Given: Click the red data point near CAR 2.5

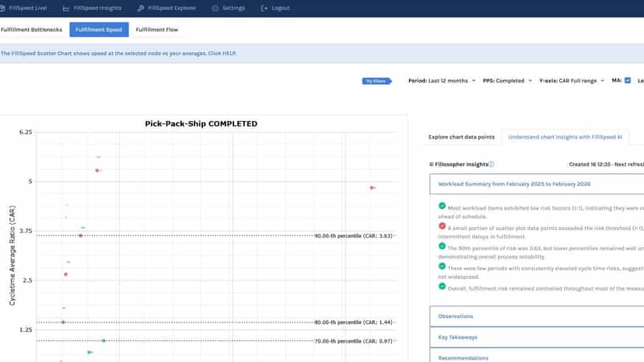Looking at the screenshot, I should (x=65, y=274).
